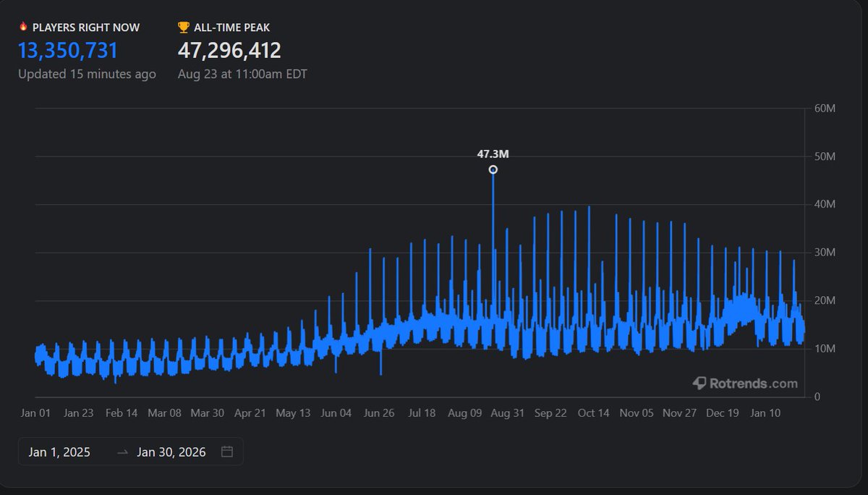Click the Jan 10 x-axis label
This screenshot has height=495, width=868.
(765, 413)
